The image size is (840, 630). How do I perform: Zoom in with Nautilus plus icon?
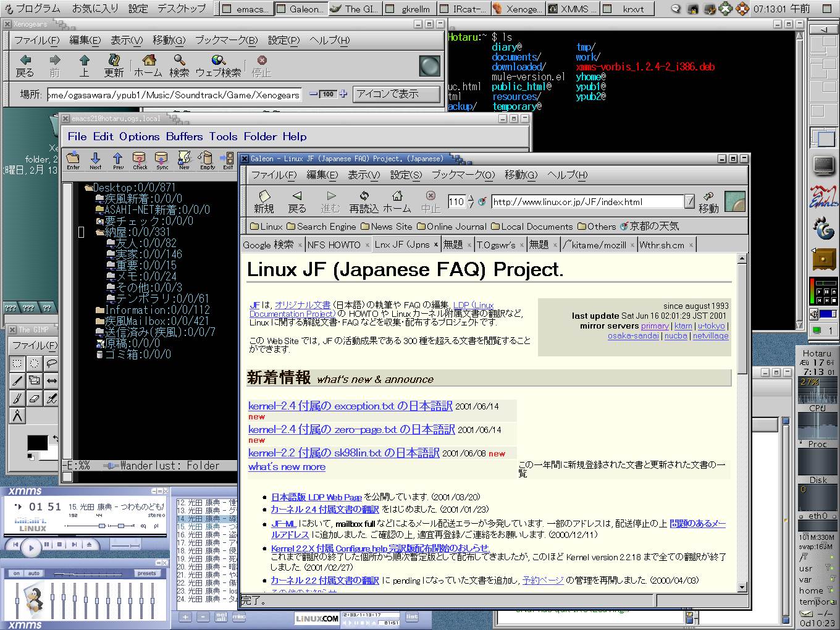pos(343,94)
